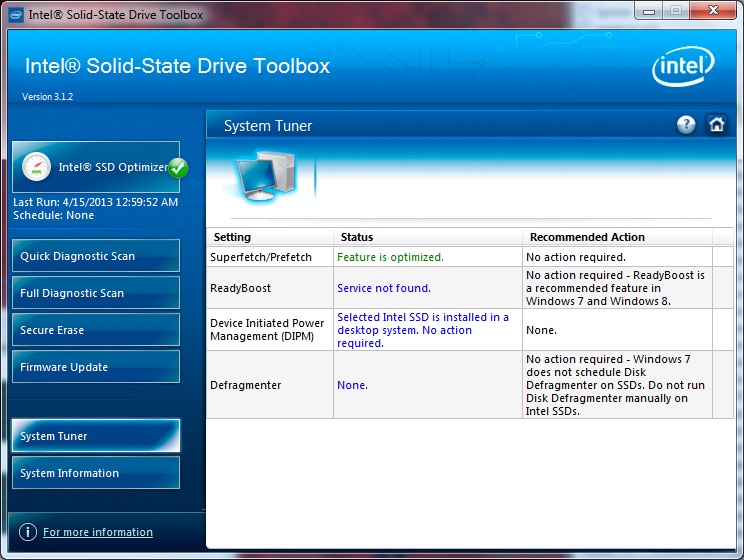Screen dimensions: 744x560
Task: Click the Intel logo in the header
Action: point(683,69)
